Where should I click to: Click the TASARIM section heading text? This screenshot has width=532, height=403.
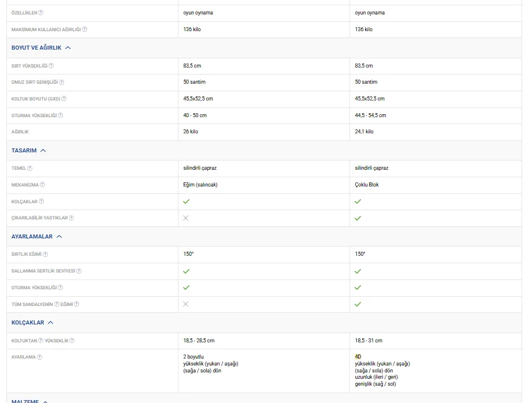point(24,151)
